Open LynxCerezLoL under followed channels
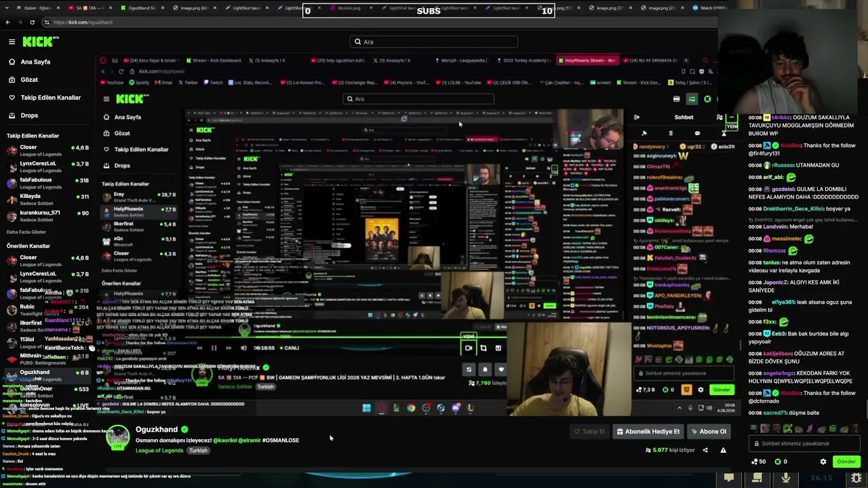 click(x=46, y=166)
